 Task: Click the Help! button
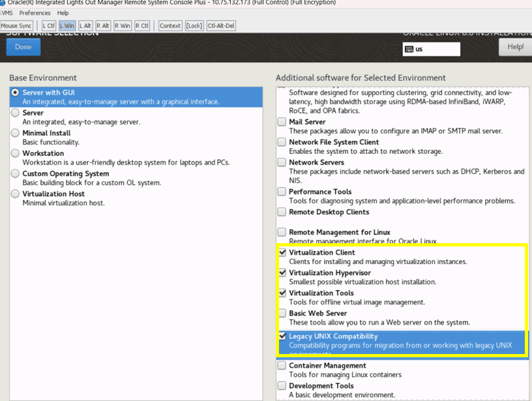click(x=514, y=47)
